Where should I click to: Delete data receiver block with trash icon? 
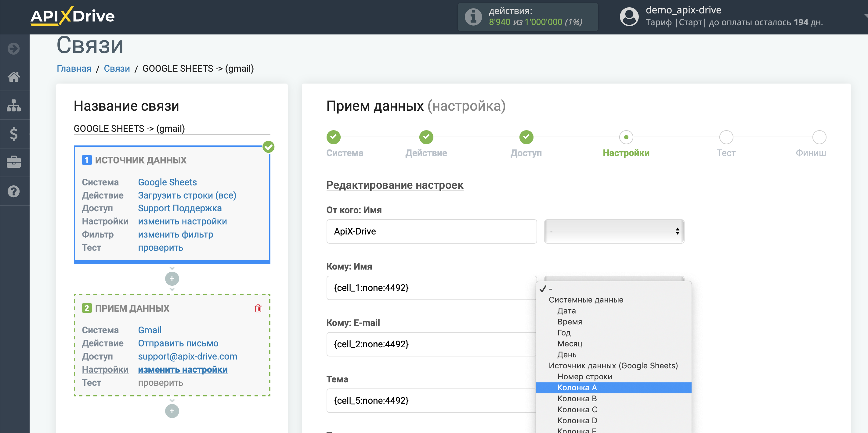(258, 308)
